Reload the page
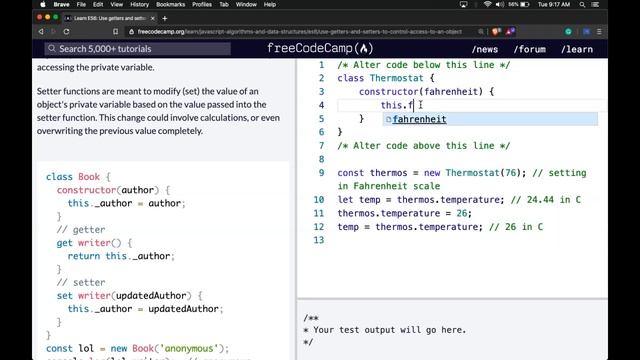The height and width of the screenshot is (360, 640). point(66,31)
